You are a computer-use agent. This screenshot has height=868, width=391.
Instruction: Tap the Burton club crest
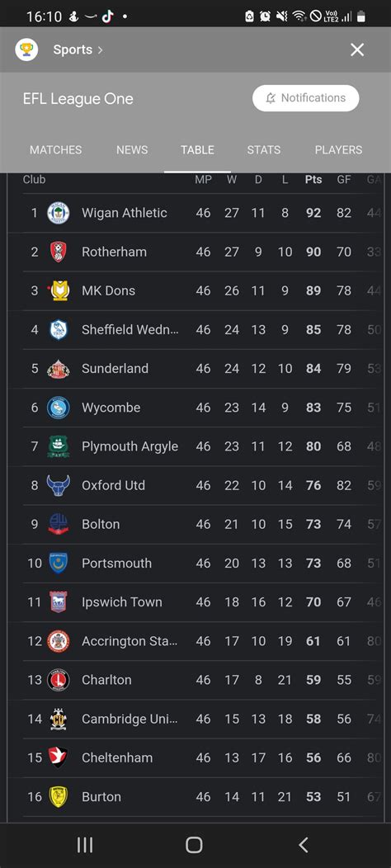point(58,796)
